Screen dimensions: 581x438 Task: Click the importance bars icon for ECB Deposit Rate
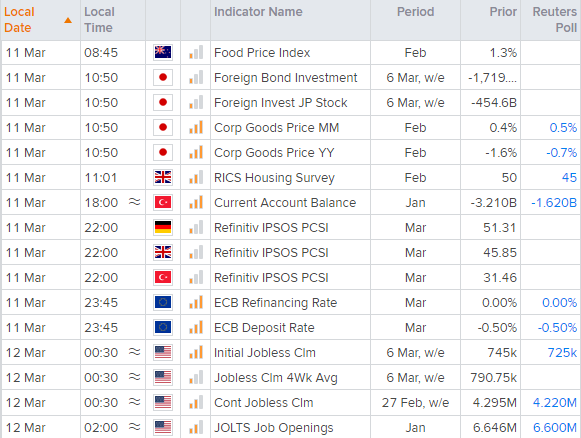pyautogui.click(x=196, y=328)
